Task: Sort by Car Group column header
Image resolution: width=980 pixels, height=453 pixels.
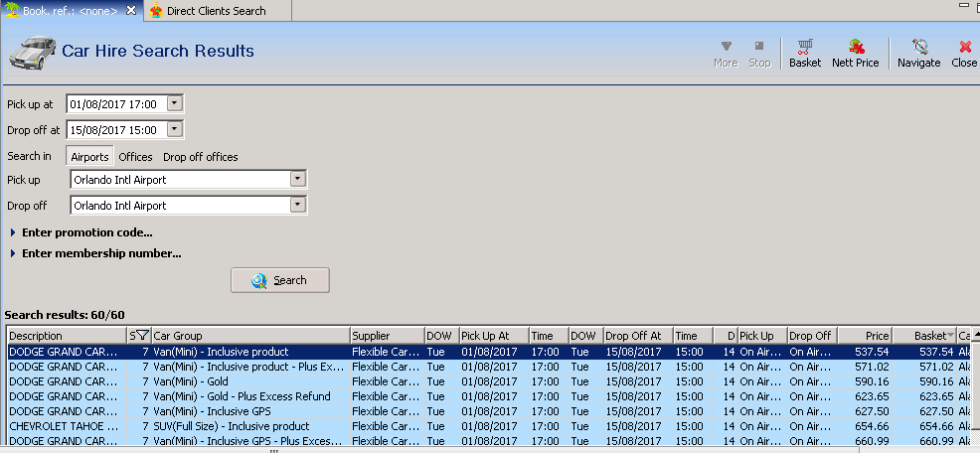Action: 250,336
